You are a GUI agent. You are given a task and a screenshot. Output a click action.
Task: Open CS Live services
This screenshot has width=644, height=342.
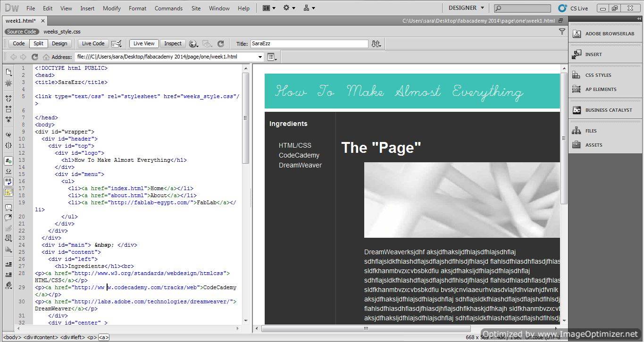click(573, 8)
